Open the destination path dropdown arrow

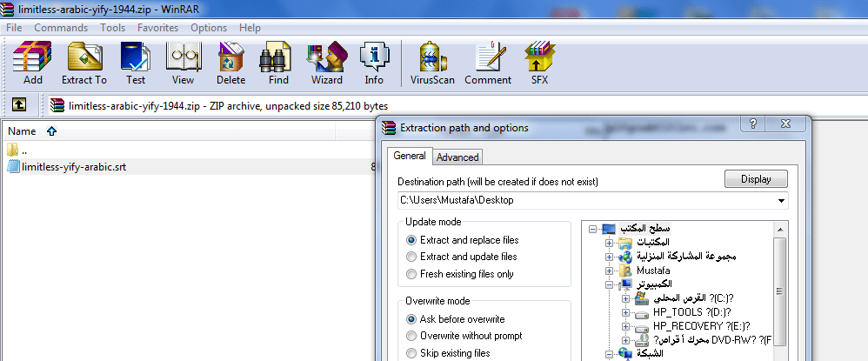coord(781,201)
